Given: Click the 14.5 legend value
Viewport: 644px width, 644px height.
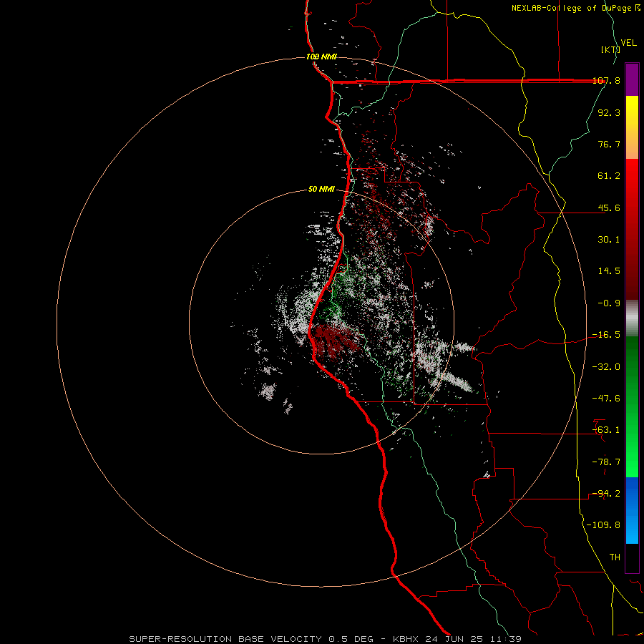Looking at the screenshot, I should click(x=609, y=271).
